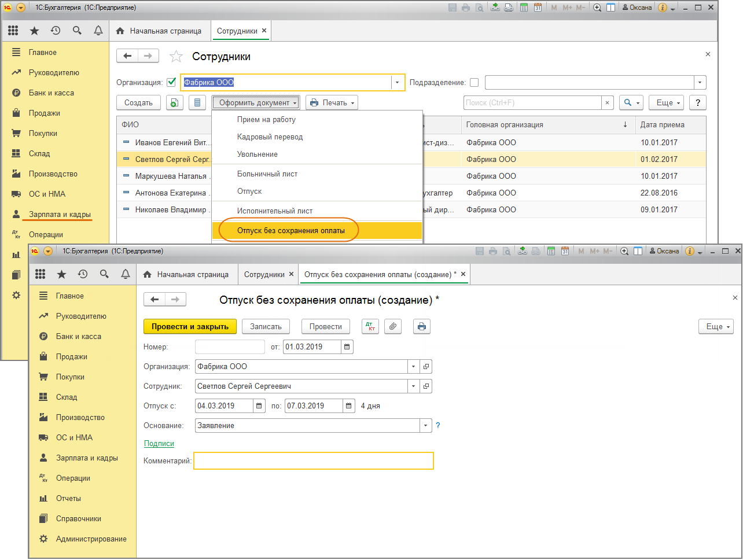Open the Фабрика ООО organization card icon
This screenshot has height=560, width=743.
pos(426,367)
